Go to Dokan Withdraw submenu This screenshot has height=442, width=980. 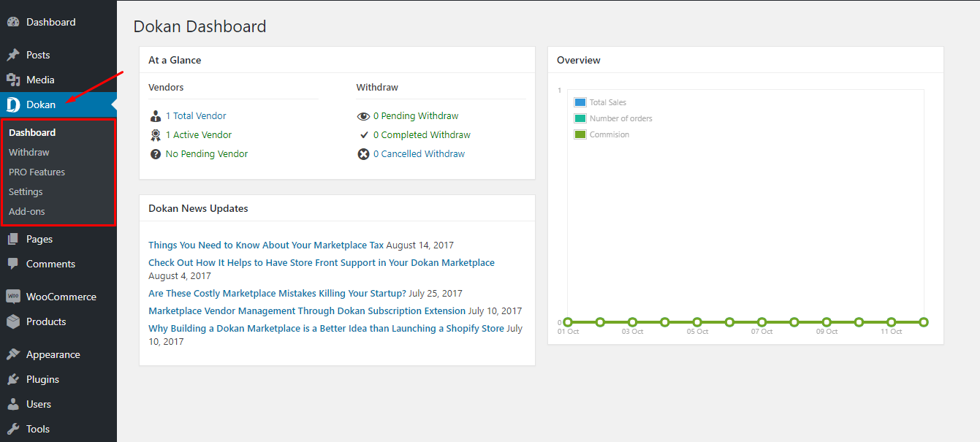click(29, 152)
